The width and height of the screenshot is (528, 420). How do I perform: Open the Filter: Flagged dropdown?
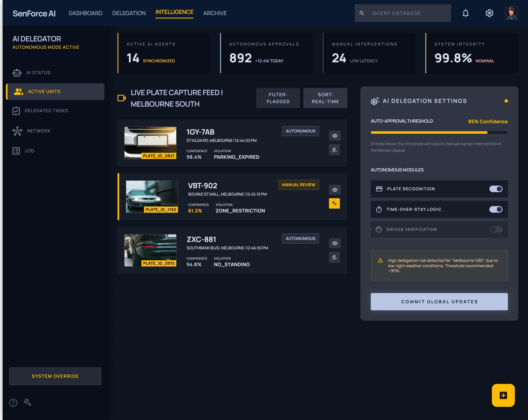(x=278, y=98)
